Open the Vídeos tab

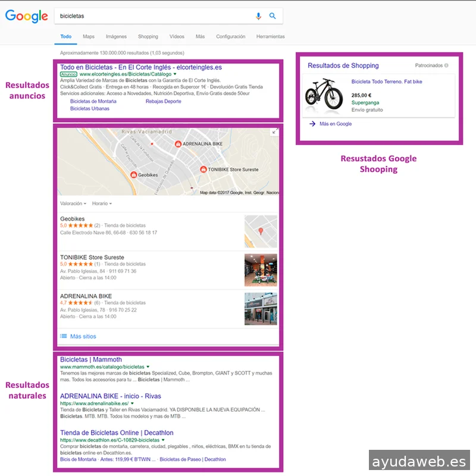coord(177,36)
